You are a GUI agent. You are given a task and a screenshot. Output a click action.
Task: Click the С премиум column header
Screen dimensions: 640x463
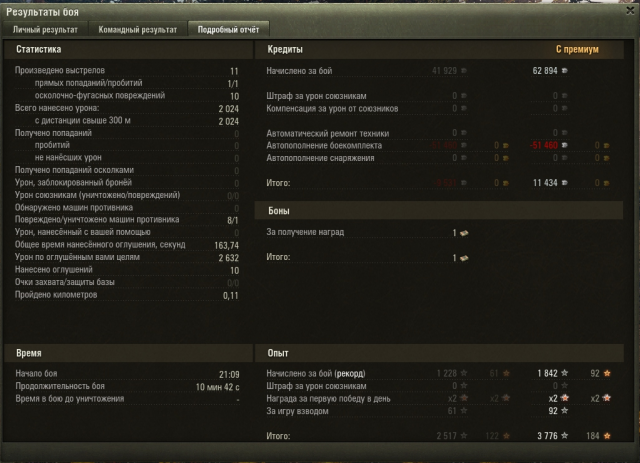[x=577, y=49]
